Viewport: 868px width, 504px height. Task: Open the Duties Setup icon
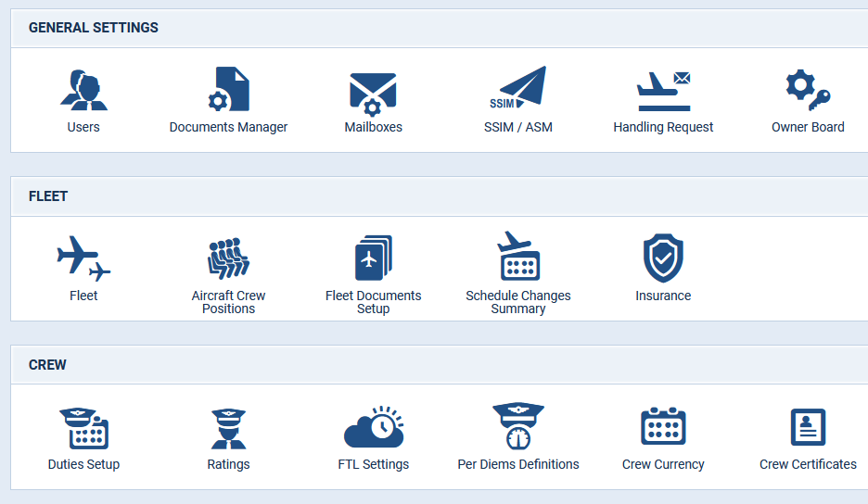point(83,428)
